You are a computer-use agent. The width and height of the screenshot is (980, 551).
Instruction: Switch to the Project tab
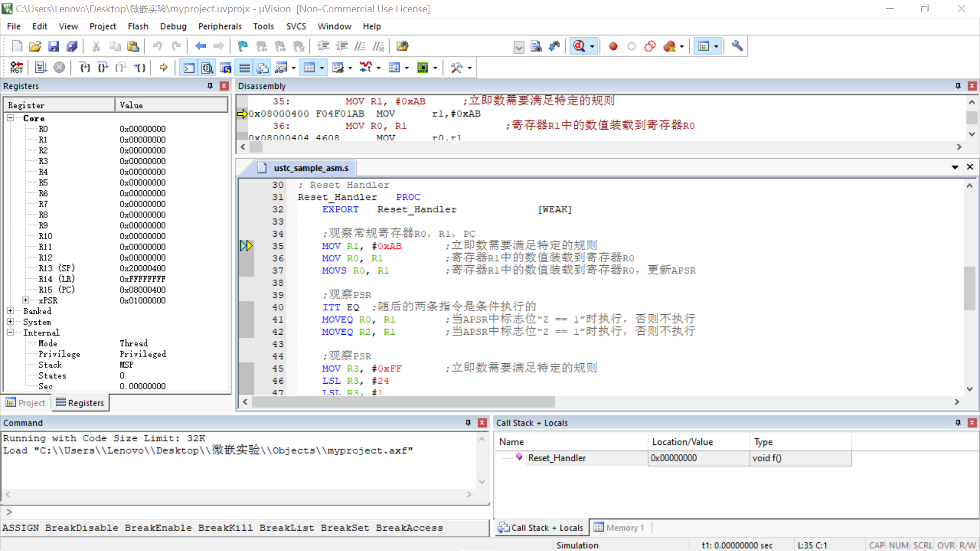(26, 403)
